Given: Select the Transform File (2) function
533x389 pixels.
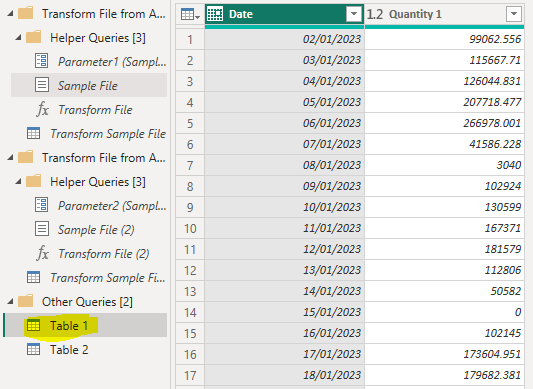Looking at the screenshot, I should click(104, 254).
